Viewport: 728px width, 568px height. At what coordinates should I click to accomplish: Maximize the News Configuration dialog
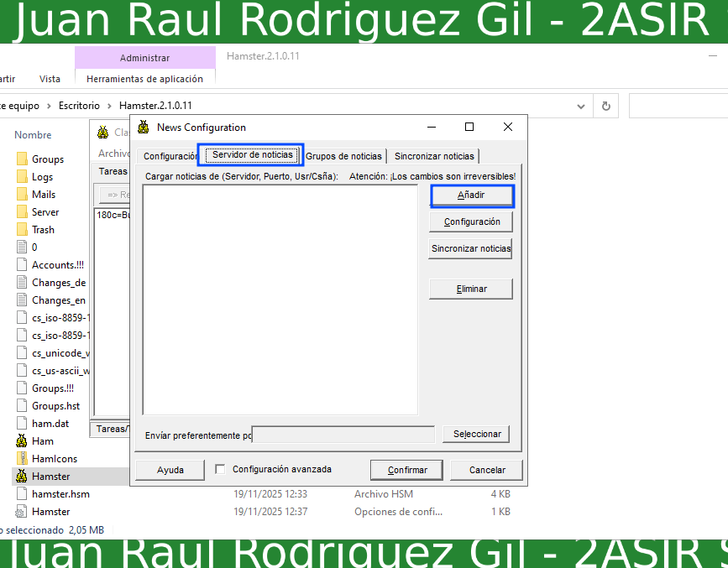(469, 128)
